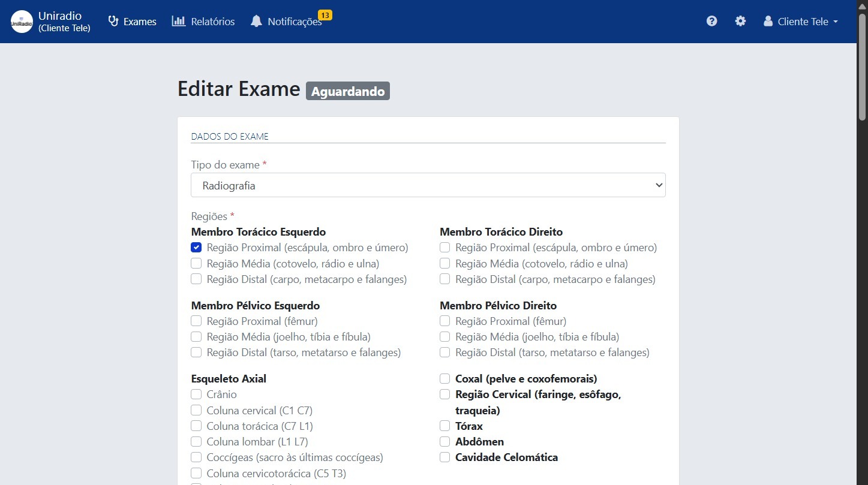Open the settings gear icon
Image resolution: width=868 pixels, height=485 pixels.
[740, 20]
